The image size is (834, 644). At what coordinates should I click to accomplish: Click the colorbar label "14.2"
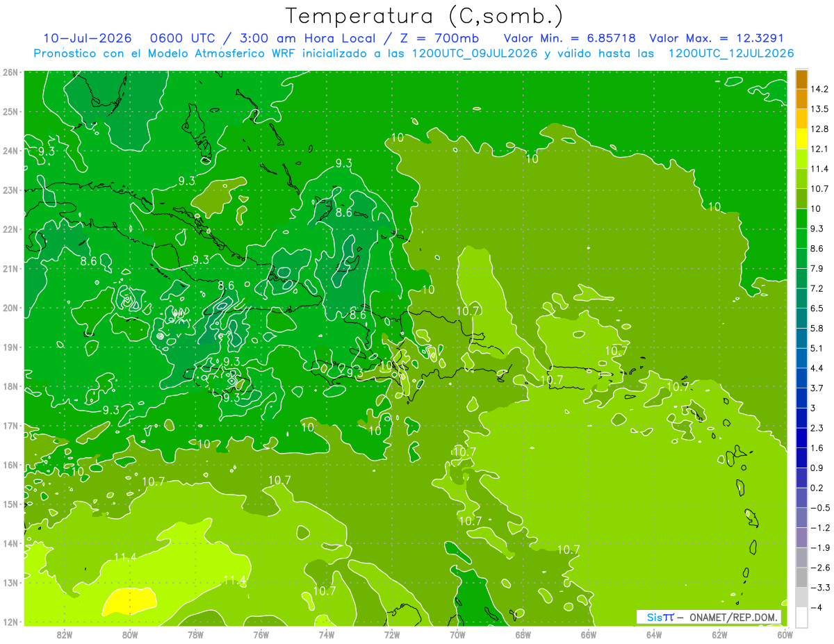(x=820, y=89)
